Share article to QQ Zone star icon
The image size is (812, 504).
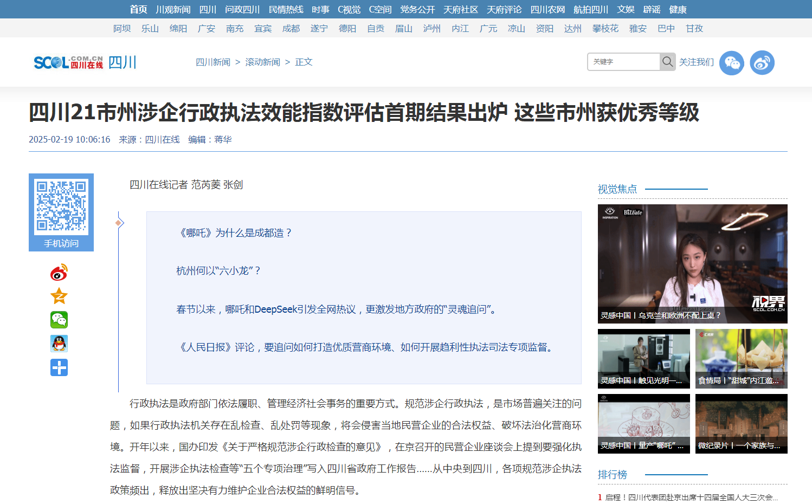pyautogui.click(x=59, y=296)
